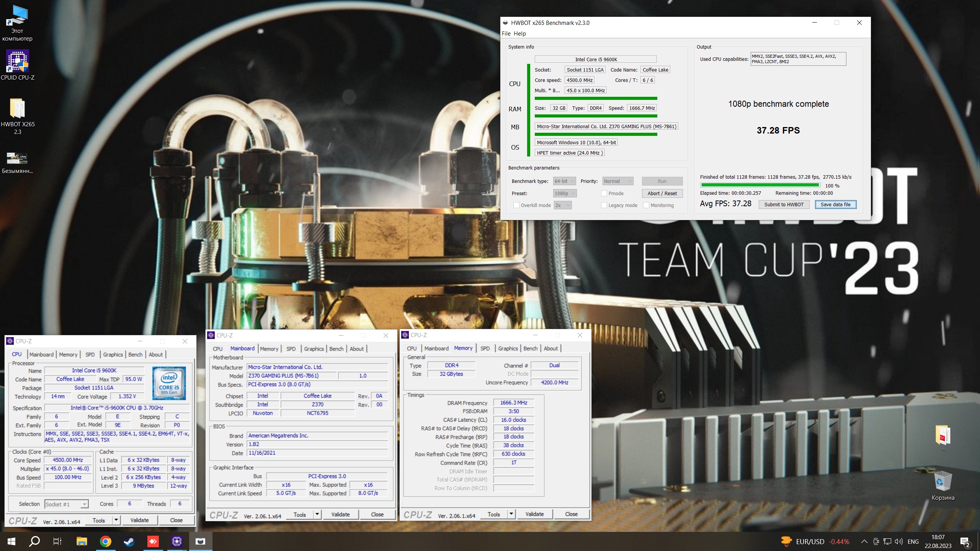This screenshot has width=980, height=551.
Task: Switch to Bench tab in left CPU-Z window
Action: 135,354
